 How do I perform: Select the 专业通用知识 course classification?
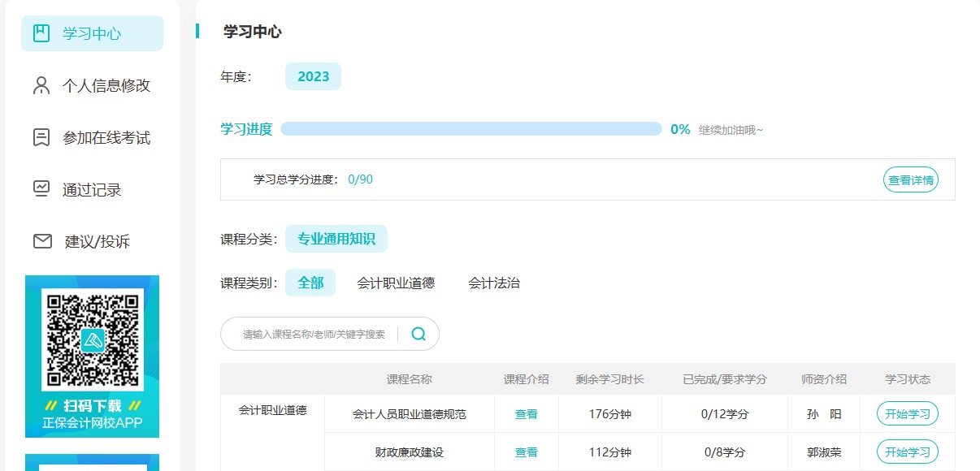[336, 239]
